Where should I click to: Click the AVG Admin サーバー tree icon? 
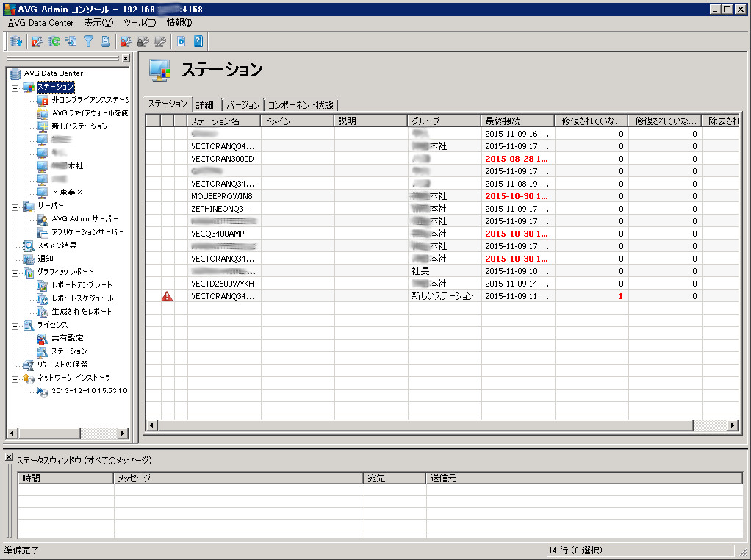(43, 220)
